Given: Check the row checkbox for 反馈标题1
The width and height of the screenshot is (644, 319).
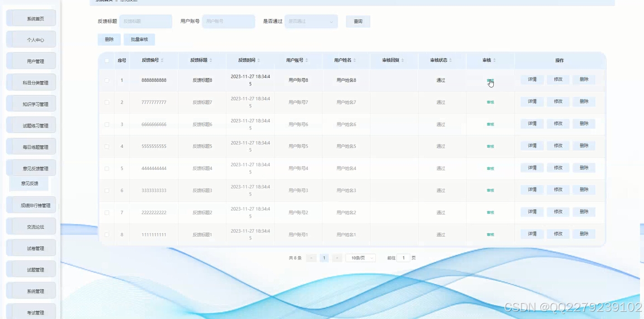Looking at the screenshot, I should (107, 234).
